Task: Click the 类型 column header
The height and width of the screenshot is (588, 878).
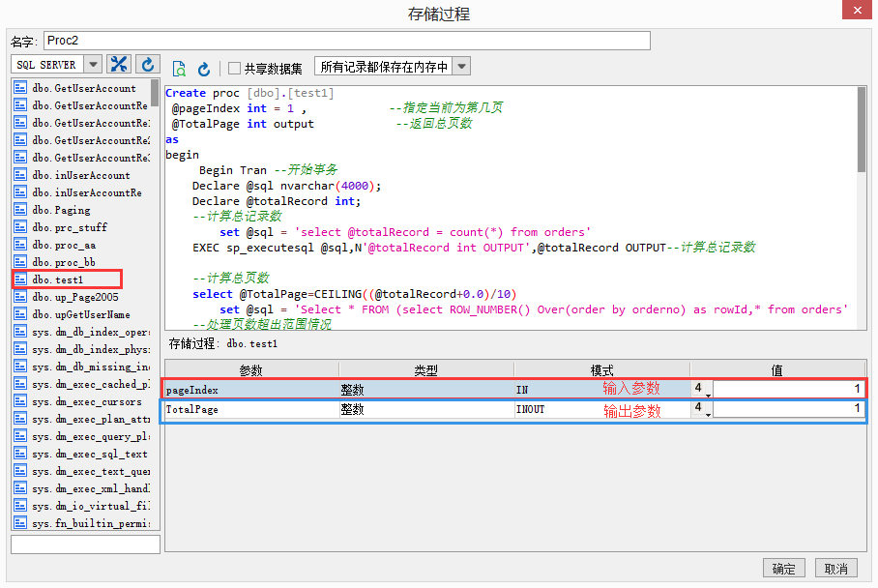Action: coord(426,369)
